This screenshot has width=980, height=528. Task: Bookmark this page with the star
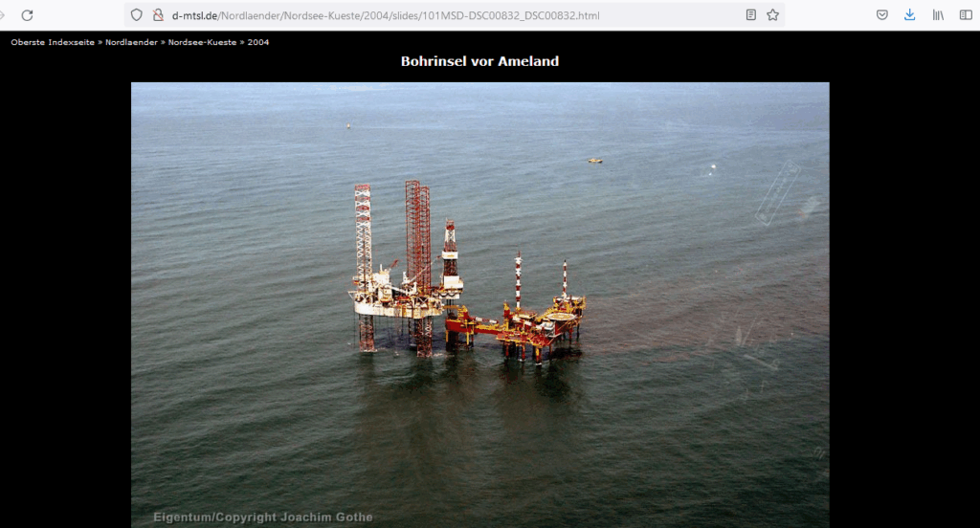pos(772,15)
